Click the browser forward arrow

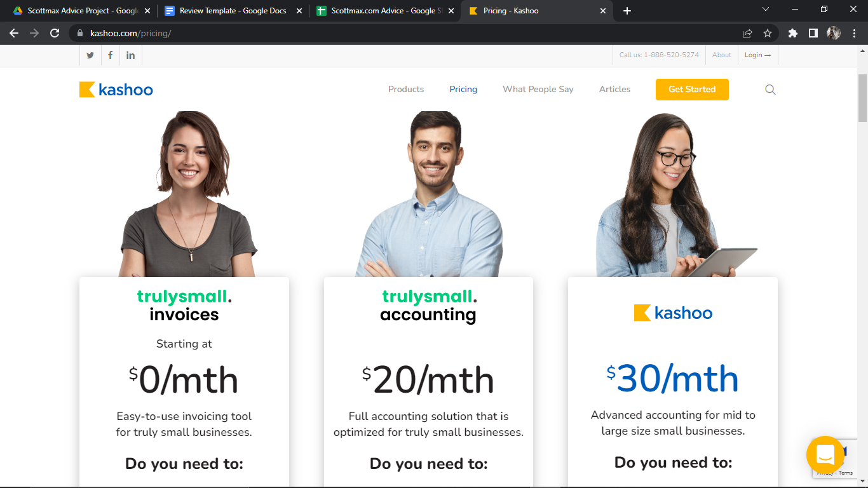pyautogui.click(x=34, y=33)
